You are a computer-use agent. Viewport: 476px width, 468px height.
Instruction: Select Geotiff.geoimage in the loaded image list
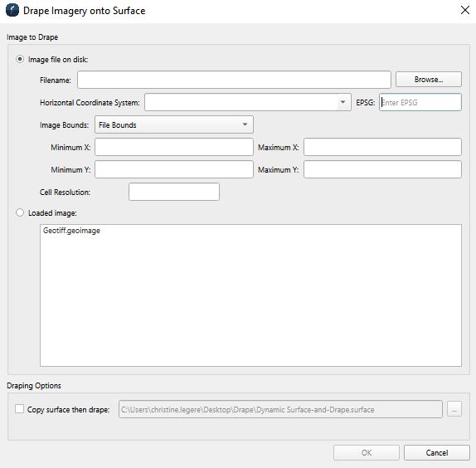pyautogui.click(x=71, y=231)
